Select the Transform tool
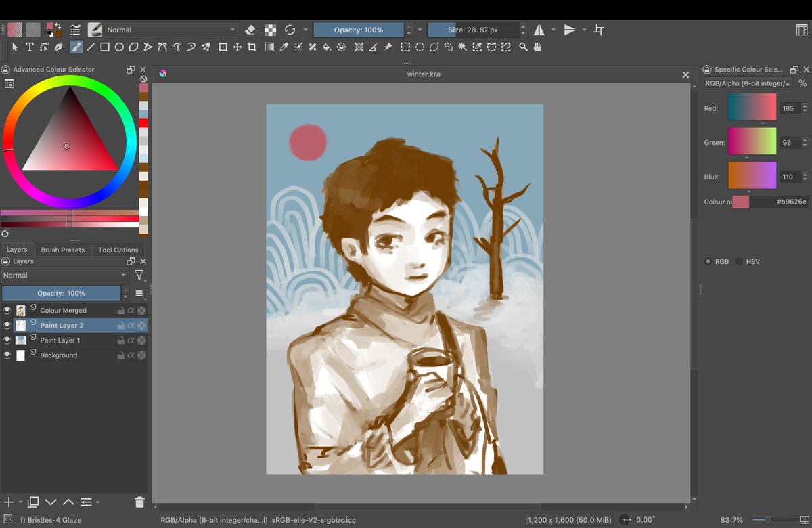The image size is (812, 528). tap(223, 47)
